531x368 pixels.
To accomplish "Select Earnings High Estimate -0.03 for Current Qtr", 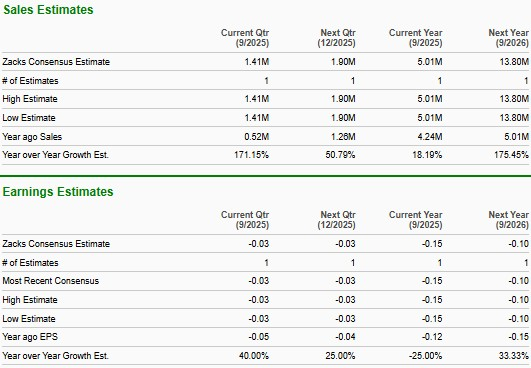I will point(259,300).
